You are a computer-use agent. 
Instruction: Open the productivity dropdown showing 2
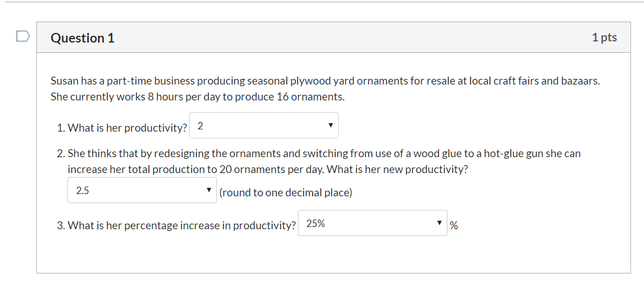tap(264, 125)
